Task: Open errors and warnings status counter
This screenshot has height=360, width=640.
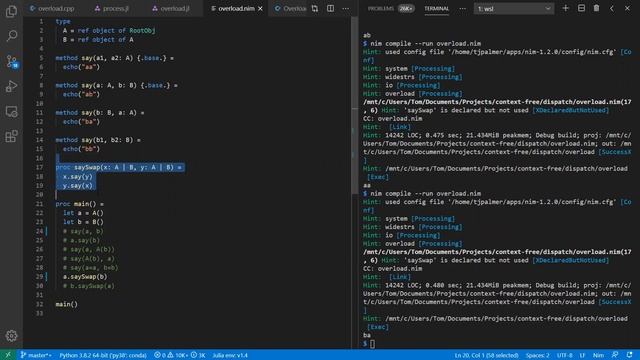Action: [180, 355]
